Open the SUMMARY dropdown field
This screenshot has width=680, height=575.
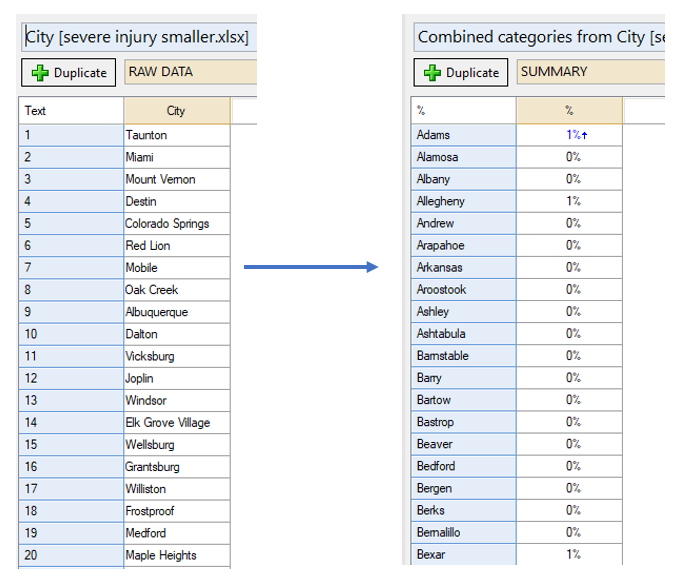[591, 72]
